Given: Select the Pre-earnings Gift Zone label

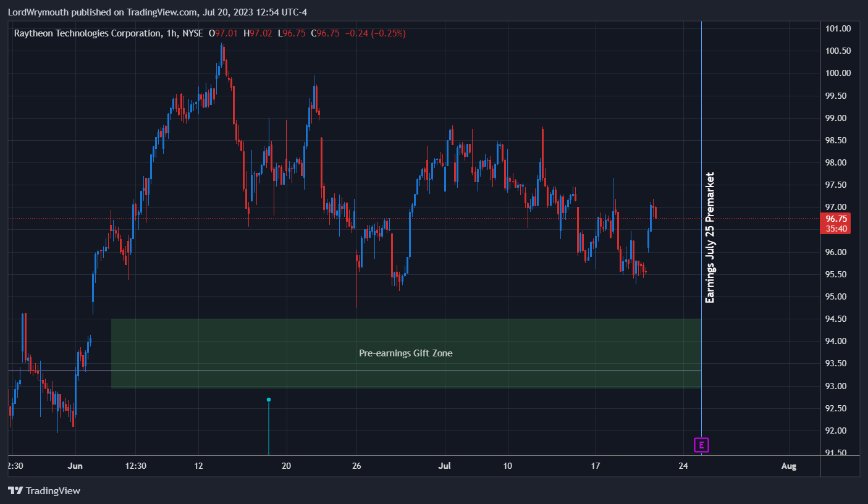Looking at the screenshot, I should tap(406, 353).
